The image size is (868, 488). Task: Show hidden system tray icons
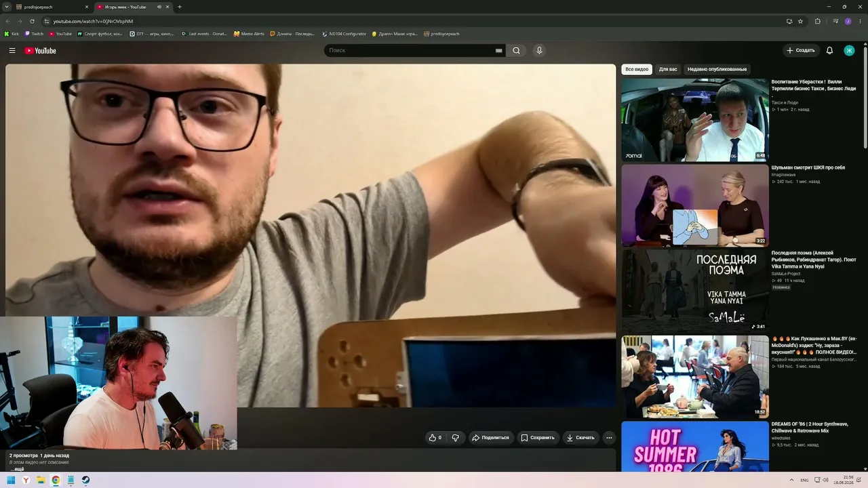pos(791,480)
